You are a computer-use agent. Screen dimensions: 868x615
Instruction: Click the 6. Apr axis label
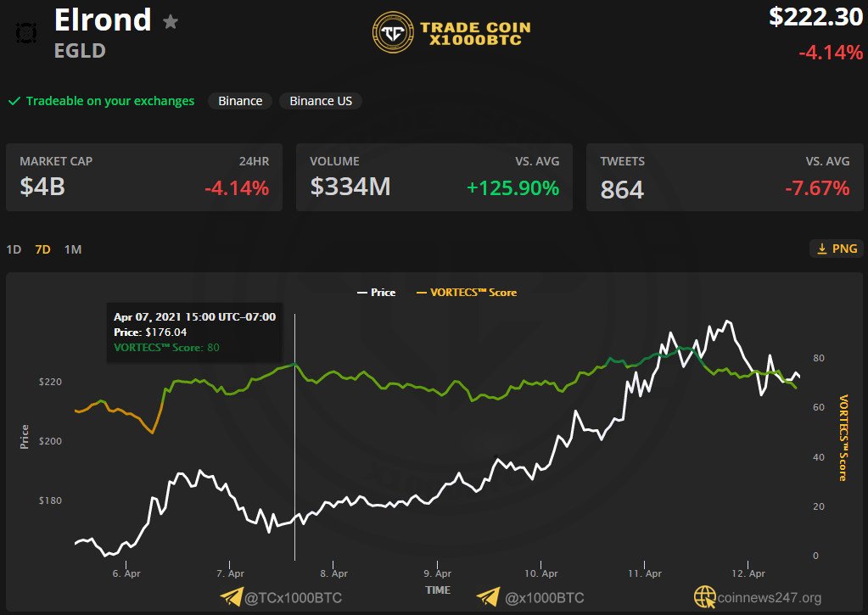tap(126, 573)
